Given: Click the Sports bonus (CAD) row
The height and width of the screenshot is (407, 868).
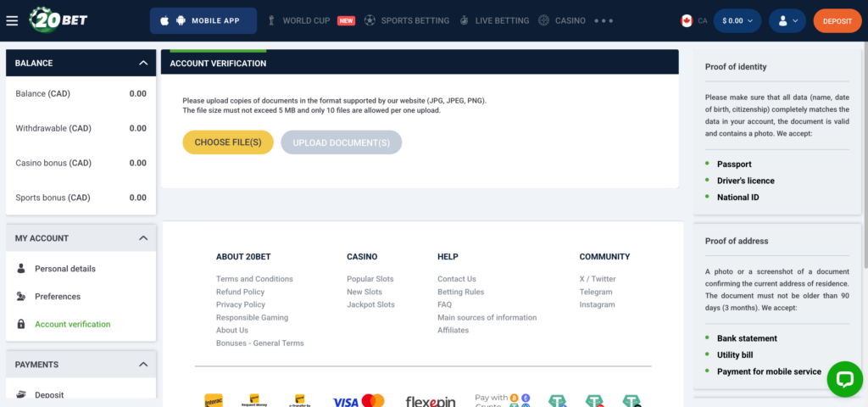Looking at the screenshot, I should point(81,198).
